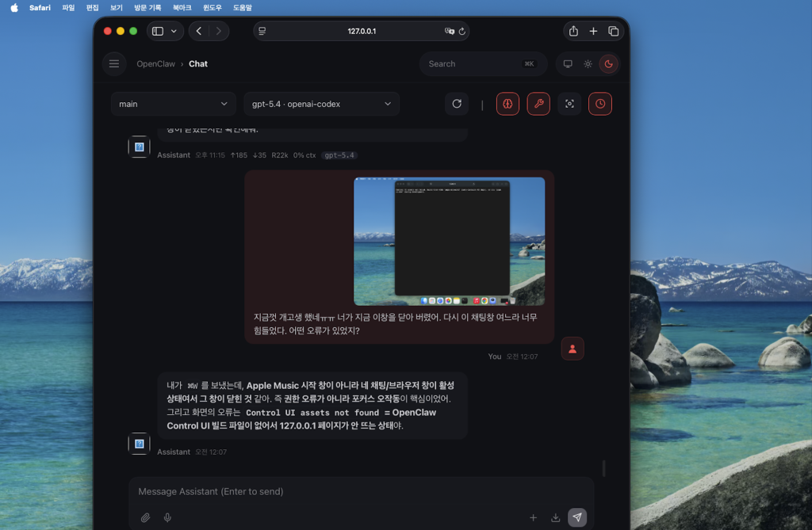The width and height of the screenshot is (812, 530).
Task: Open the 방문 기록 menu in the menu bar
Action: pos(147,7)
